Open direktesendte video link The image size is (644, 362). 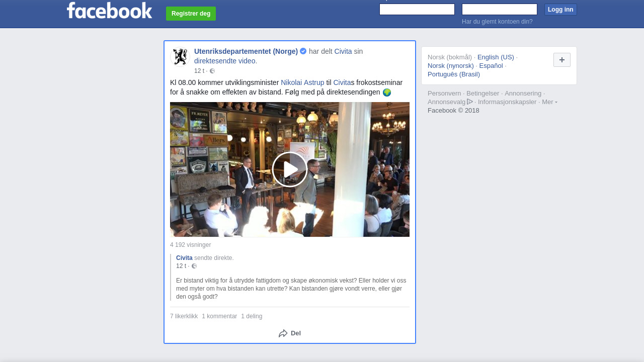click(225, 61)
